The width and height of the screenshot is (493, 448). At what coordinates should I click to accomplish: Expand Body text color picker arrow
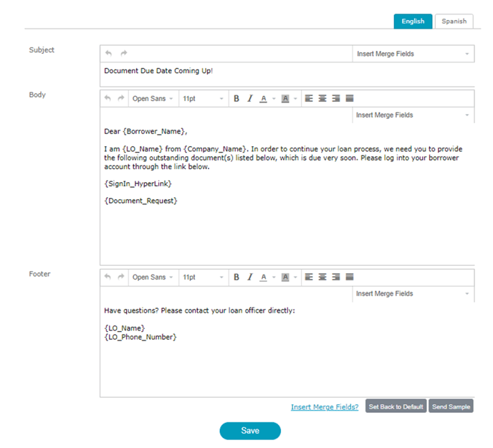tap(274, 99)
